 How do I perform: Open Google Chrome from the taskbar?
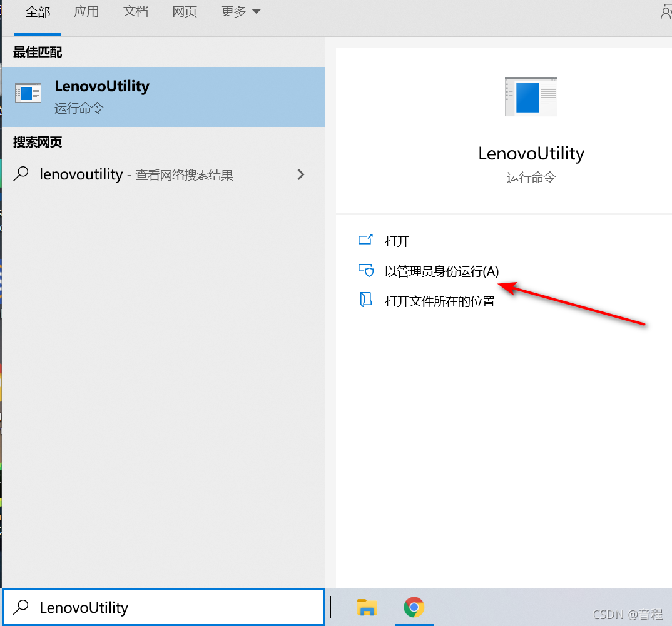click(414, 607)
